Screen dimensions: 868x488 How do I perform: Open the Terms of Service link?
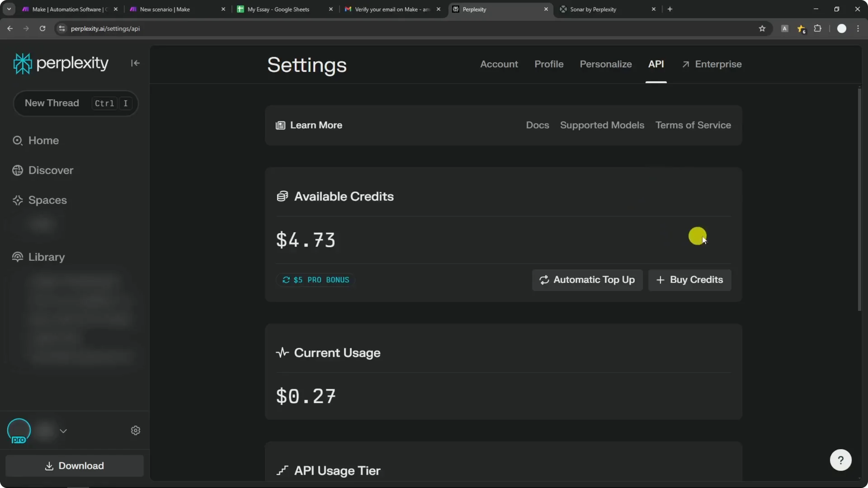point(693,125)
